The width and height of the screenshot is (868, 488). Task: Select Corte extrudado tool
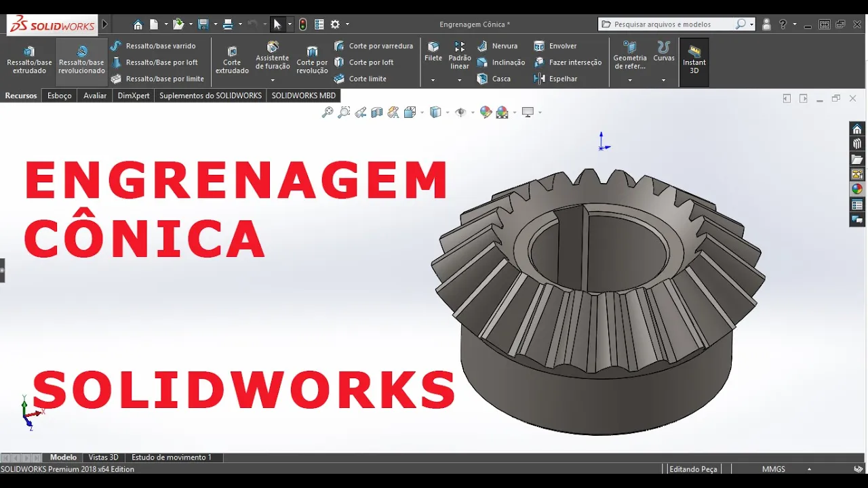click(232, 60)
